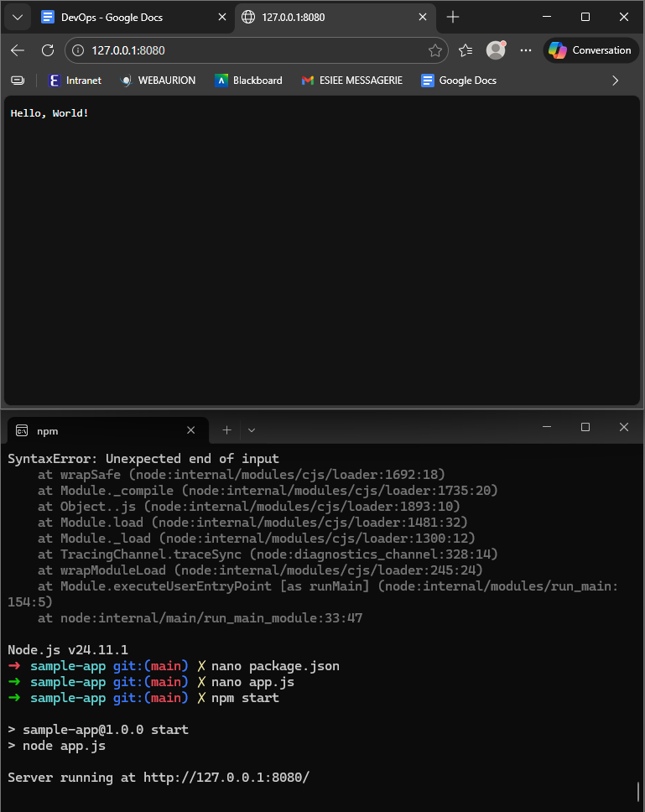Open the Blackboard bookmark
The width and height of the screenshot is (645, 812).
point(248,81)
